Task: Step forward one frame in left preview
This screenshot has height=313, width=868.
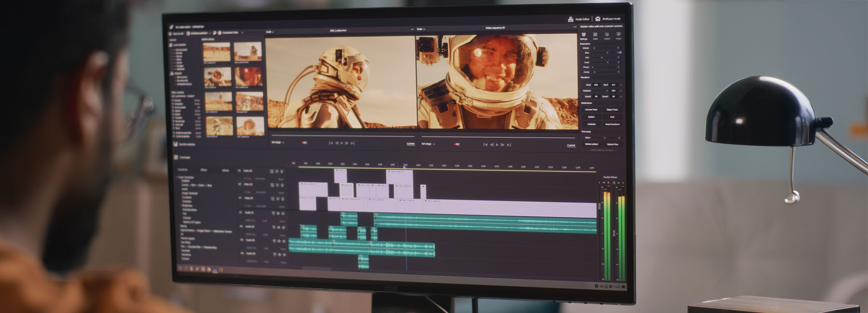Action: pos(347,143)
